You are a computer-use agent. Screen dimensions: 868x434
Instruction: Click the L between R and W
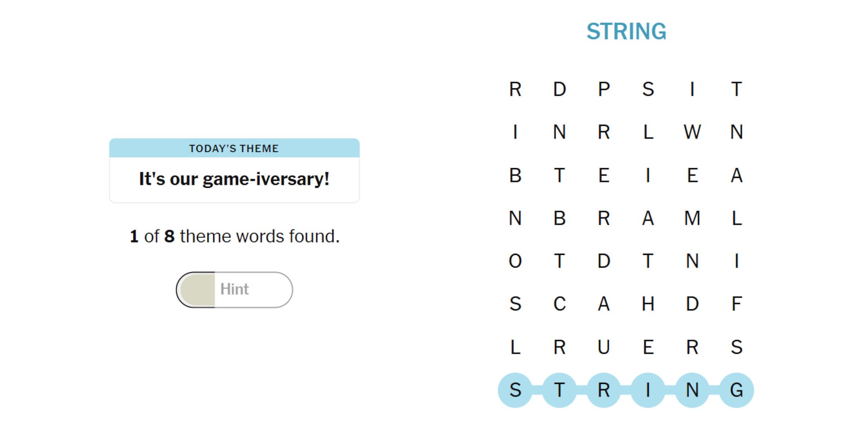click(x=648, y=132)
